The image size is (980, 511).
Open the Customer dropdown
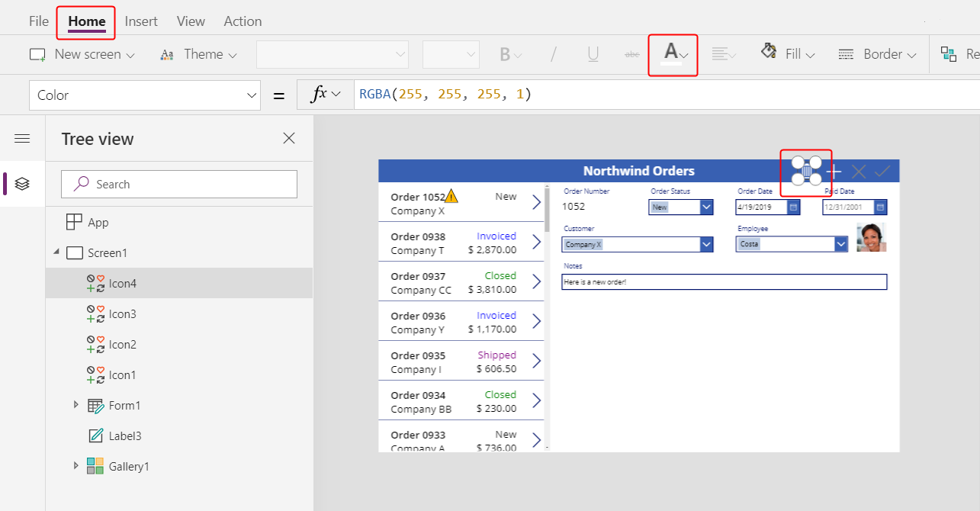[706, 244]
